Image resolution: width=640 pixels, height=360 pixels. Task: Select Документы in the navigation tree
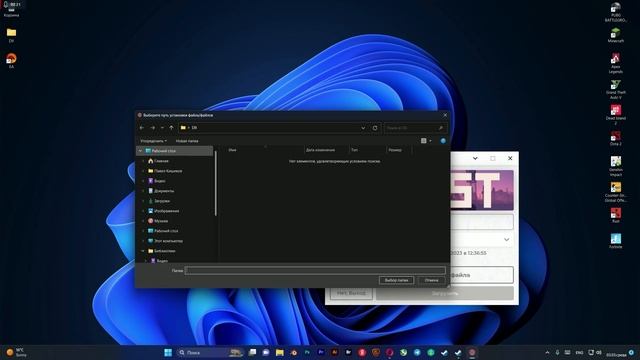(164, 191)
